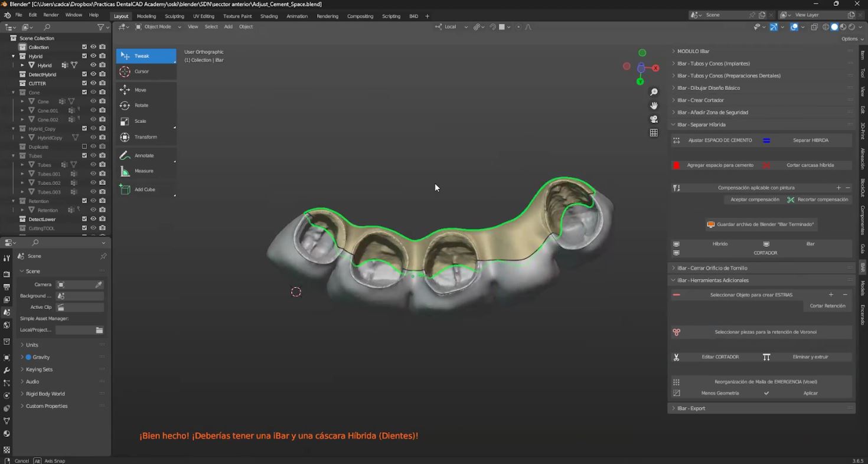The width and height of the screenshot is (868, 464).
Task: Toggle visibility eye of Cone.001
Action: coord(93,110)
